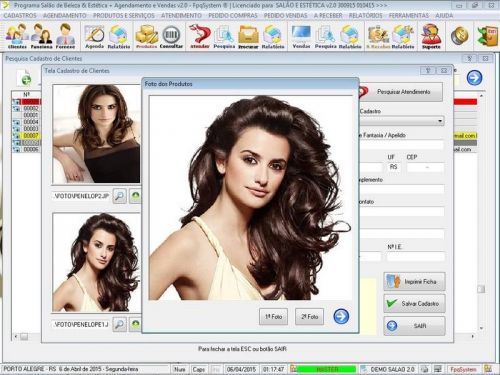Expand the Cadastro dropdown
The width and height of the screenshot is (500, 375).
coord(440,121)
